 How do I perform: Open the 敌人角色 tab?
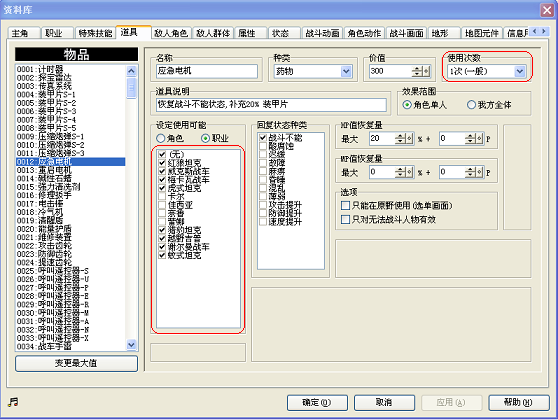coord(171,33)
